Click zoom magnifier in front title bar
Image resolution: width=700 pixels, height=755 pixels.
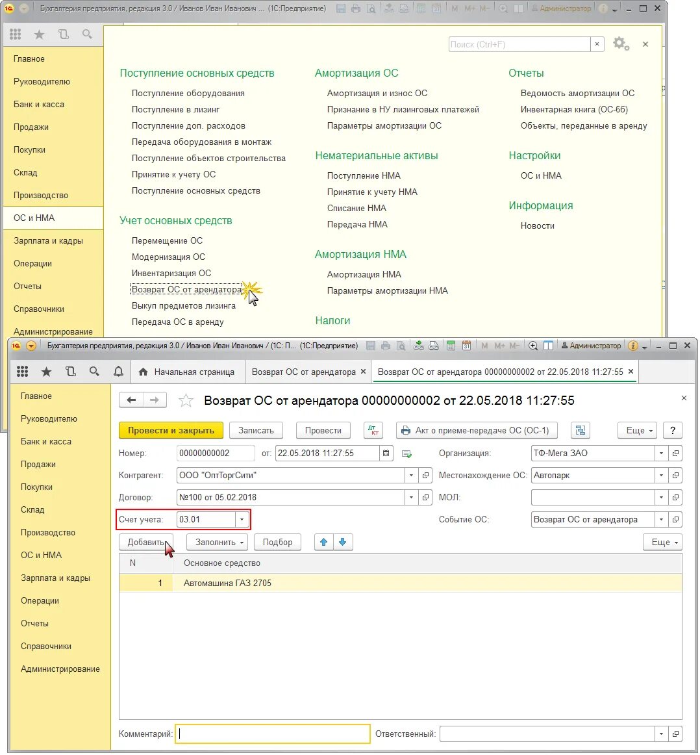(x=533, y=346)
